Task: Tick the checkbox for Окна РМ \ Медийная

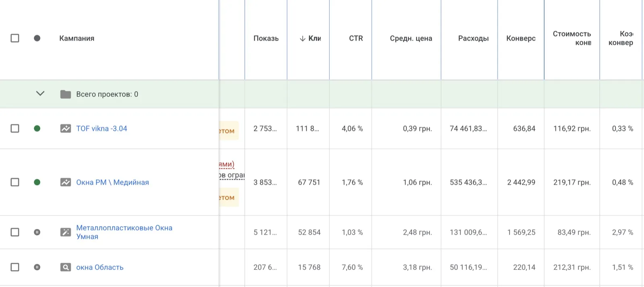Action: (15, 182)
